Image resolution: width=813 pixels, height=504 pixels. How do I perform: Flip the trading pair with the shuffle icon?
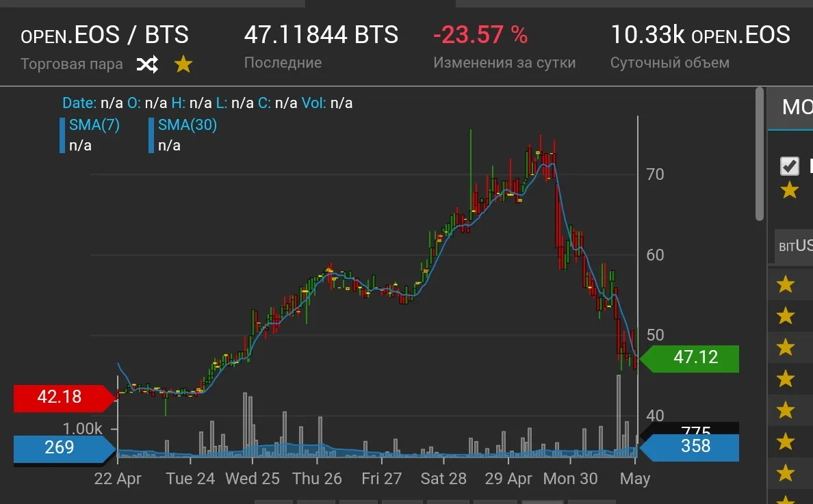click(147, 65)
